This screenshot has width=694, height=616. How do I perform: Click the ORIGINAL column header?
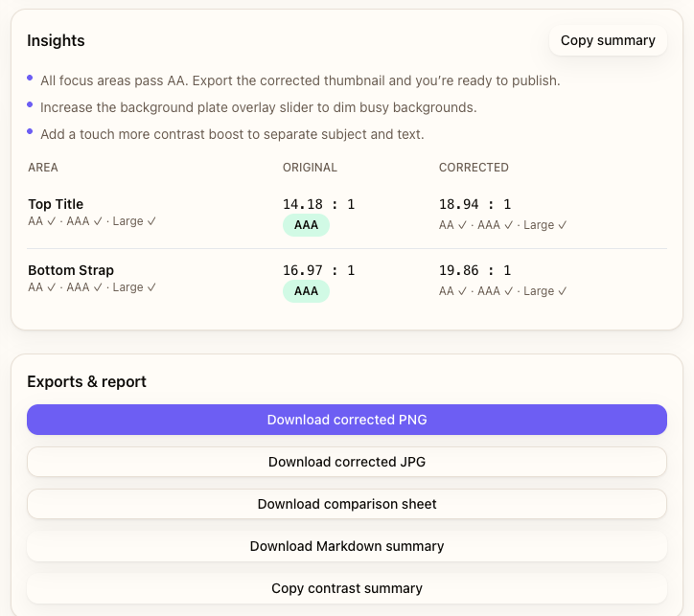click(310, 167)
